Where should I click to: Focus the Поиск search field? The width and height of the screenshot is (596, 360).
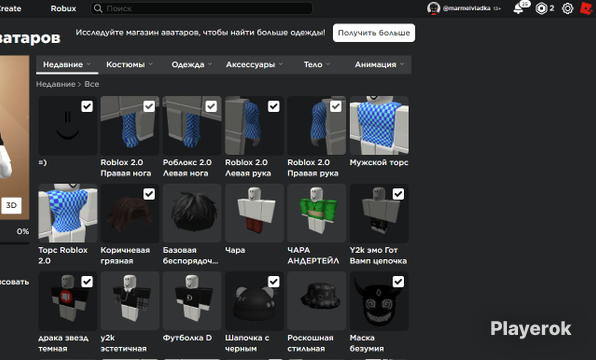tap(202, 8)
